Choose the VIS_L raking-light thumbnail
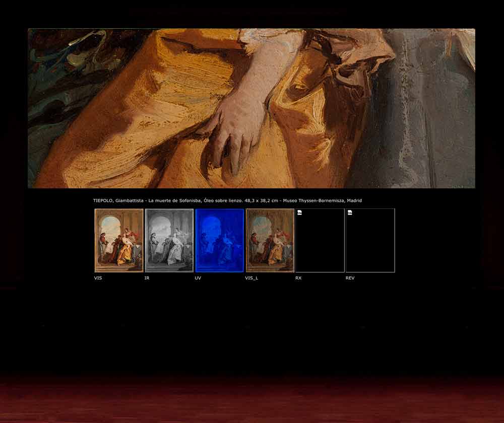 pos(270,240)
